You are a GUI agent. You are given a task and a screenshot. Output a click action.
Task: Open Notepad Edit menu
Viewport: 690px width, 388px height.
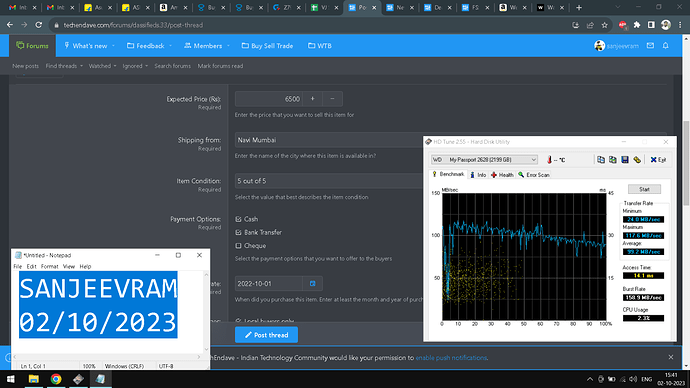[31, 267]
